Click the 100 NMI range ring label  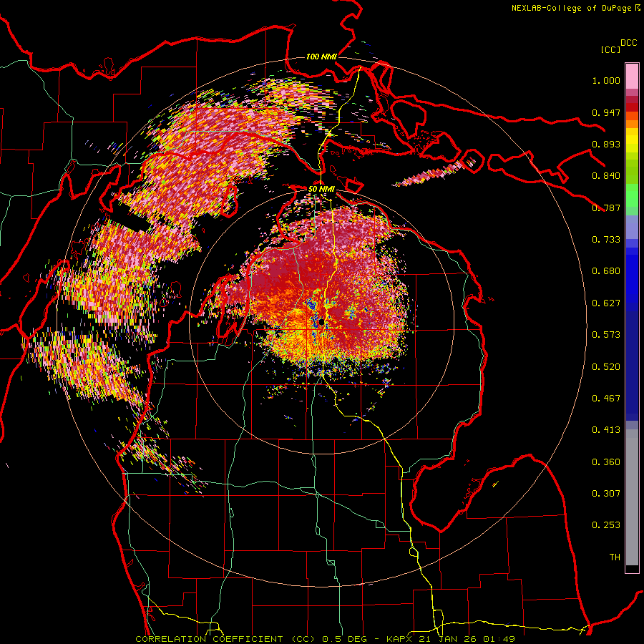click(x=321, y=57)
